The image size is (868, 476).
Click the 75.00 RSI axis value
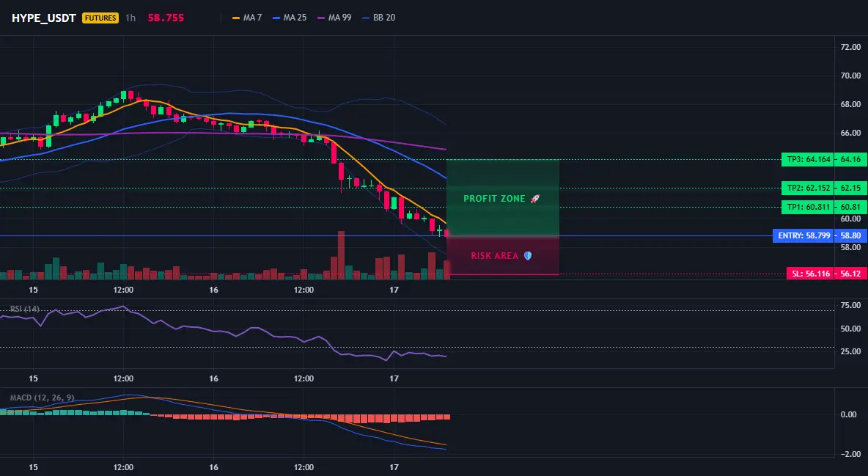click(850, 305)
